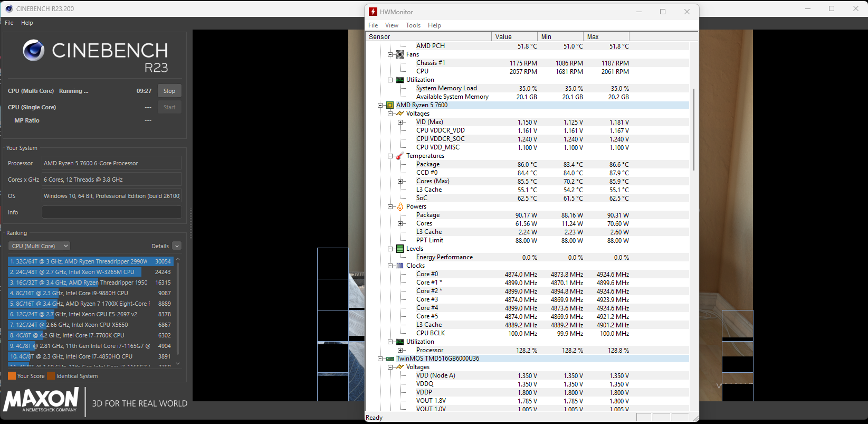Select the Core #3 clock row
868x424 pixels.
(x=527, y=299)
